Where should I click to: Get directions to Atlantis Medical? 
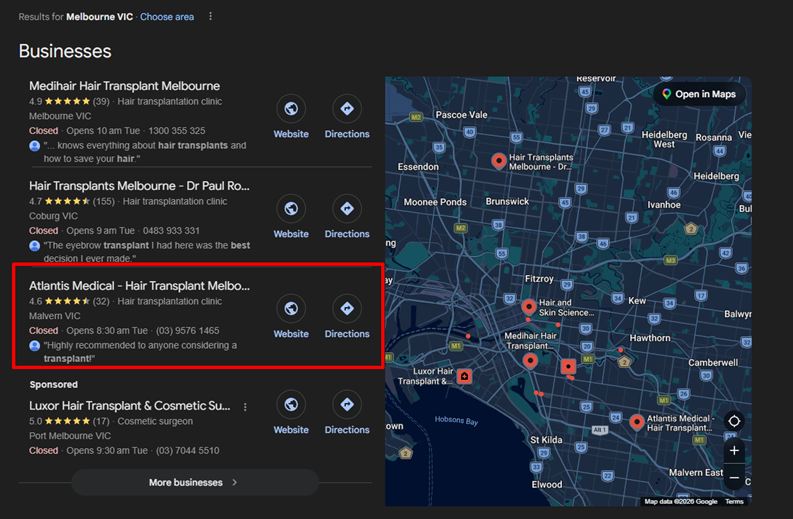tap(347, 309)
